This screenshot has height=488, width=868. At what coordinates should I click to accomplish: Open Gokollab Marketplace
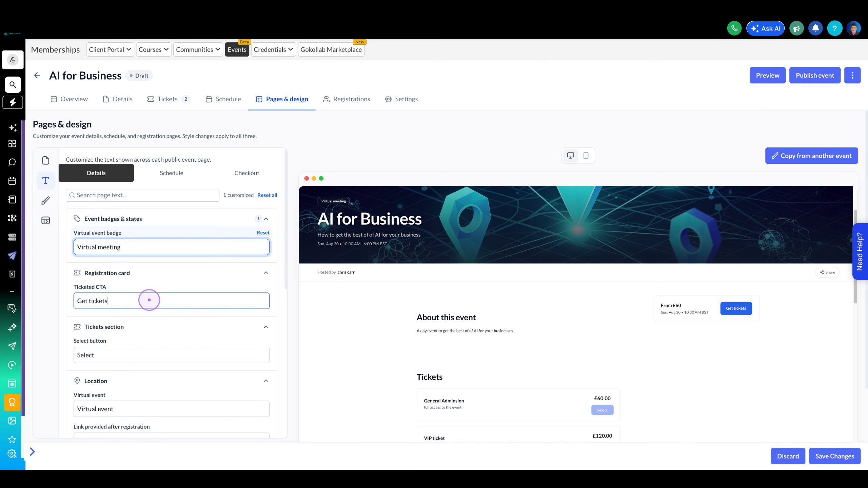click(331, 49)
